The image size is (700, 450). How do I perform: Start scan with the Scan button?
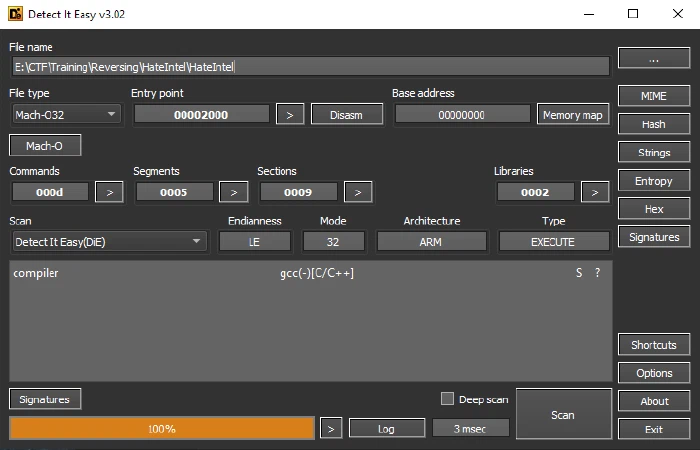tap(564, 414)
